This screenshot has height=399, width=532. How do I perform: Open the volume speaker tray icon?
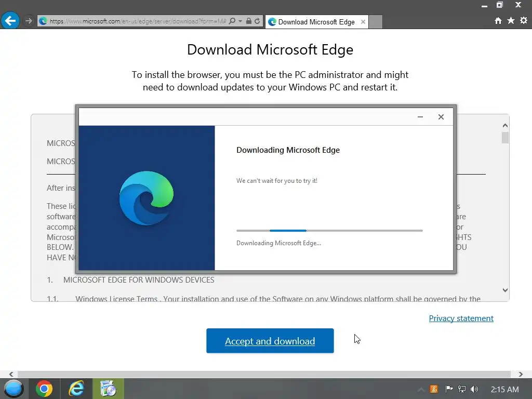click(x=474, y=389)
